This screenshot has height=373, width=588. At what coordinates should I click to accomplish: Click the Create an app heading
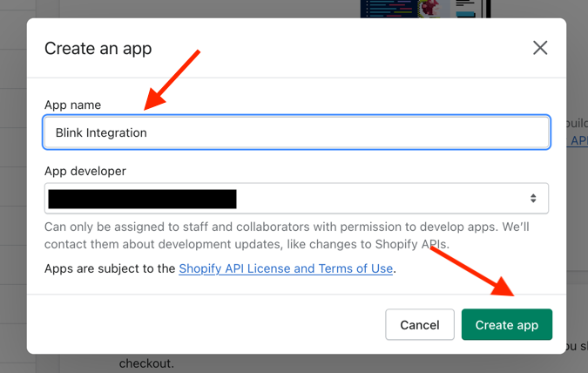(98, 49)
